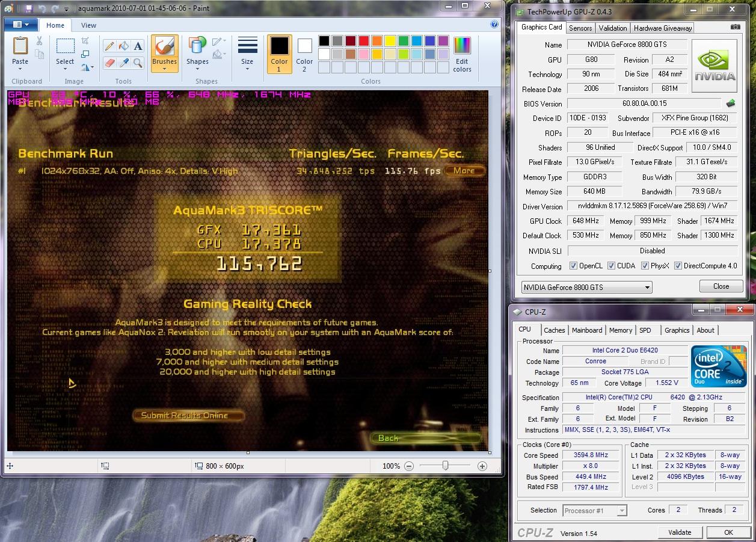The image size is (756, 542).
Task: Click the Brushes paintbrush icon
Action: (x=164, y=46)
